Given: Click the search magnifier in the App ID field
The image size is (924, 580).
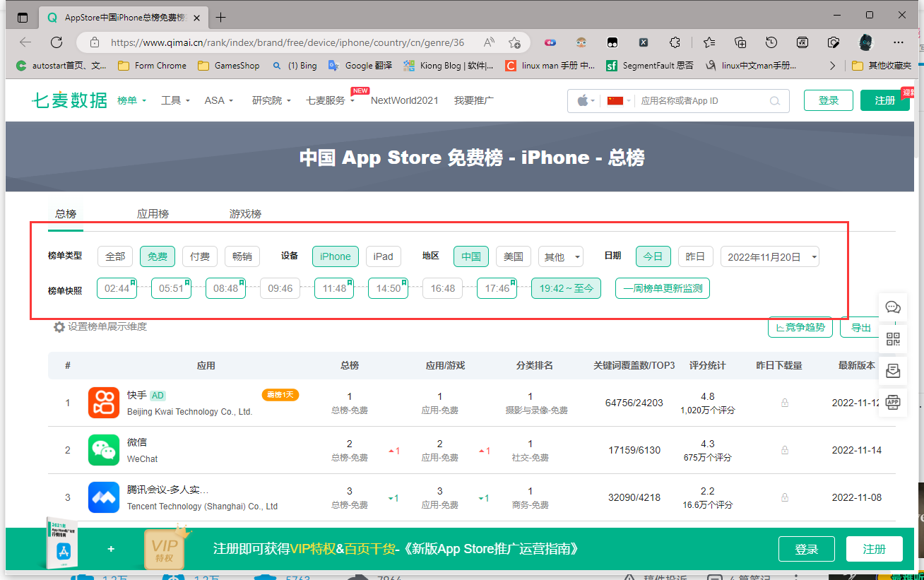Looking at the screenshot, I should pos(775,100).
